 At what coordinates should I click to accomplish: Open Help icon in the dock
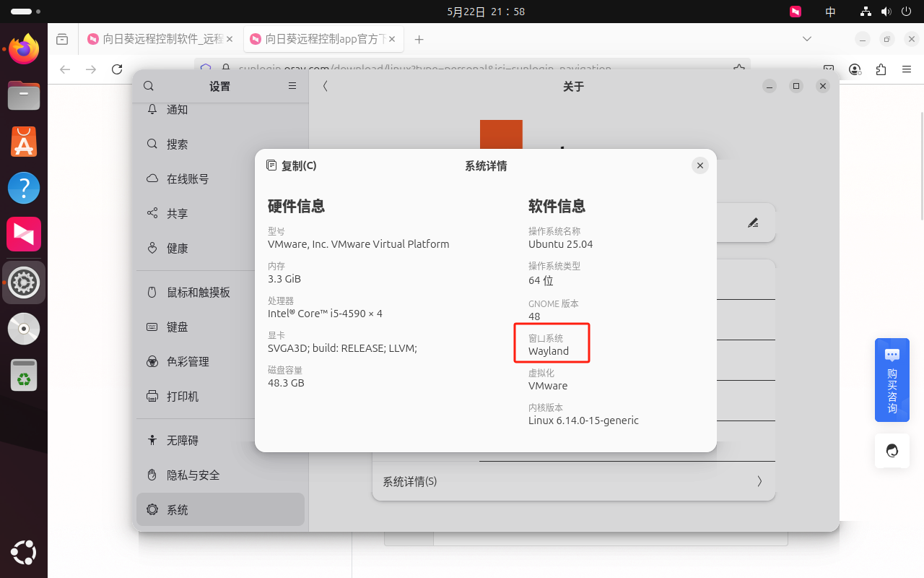pos(24,188)
